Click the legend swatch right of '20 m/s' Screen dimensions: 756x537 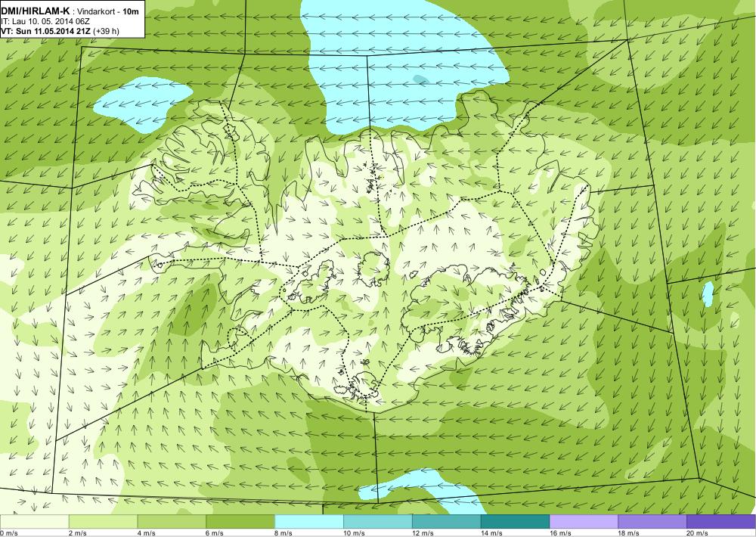721,522
